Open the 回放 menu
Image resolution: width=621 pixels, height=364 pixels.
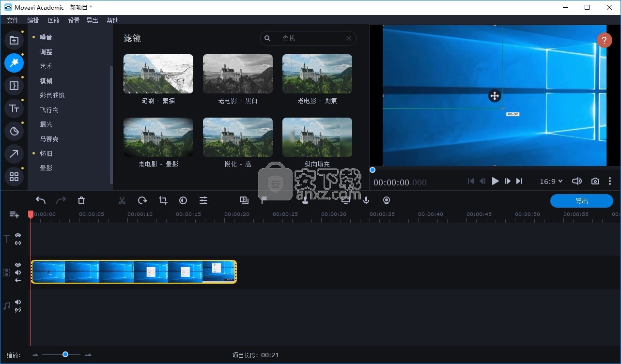(53, 20)
